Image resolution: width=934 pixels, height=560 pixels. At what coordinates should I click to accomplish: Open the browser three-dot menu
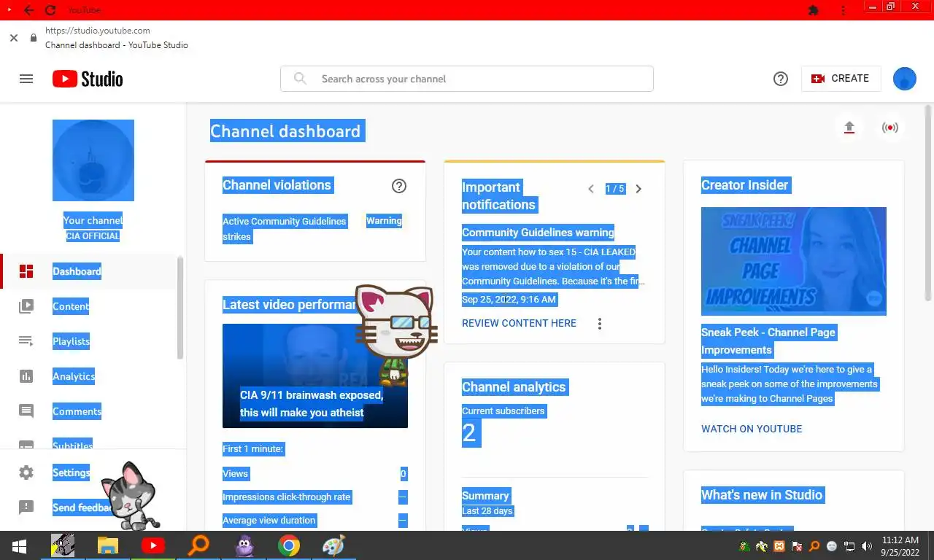point(844,10)
